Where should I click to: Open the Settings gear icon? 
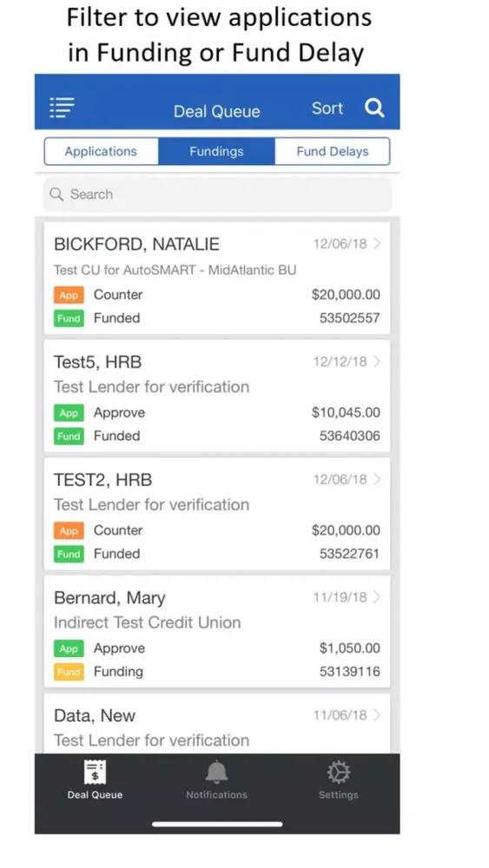339,773
